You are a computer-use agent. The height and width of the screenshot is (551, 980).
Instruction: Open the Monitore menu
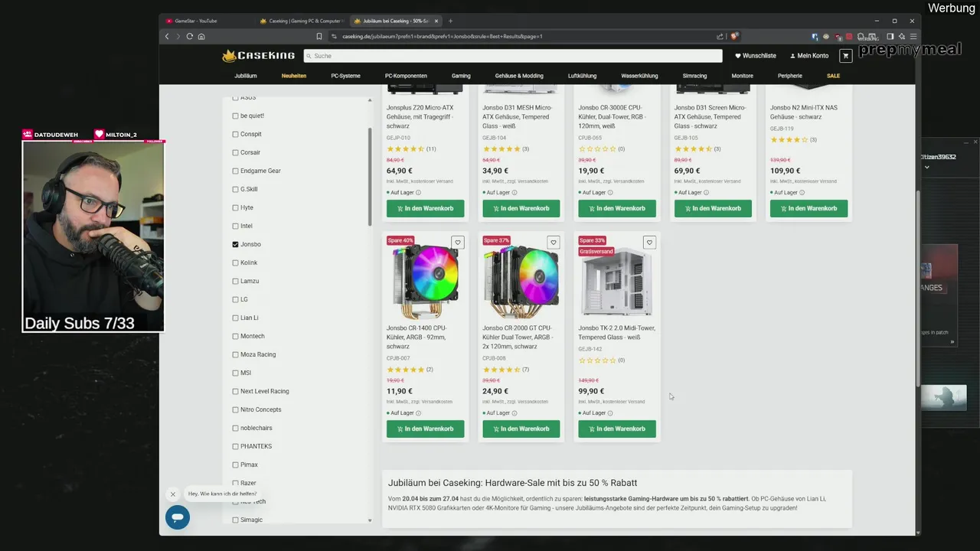(x=742, y=76)
